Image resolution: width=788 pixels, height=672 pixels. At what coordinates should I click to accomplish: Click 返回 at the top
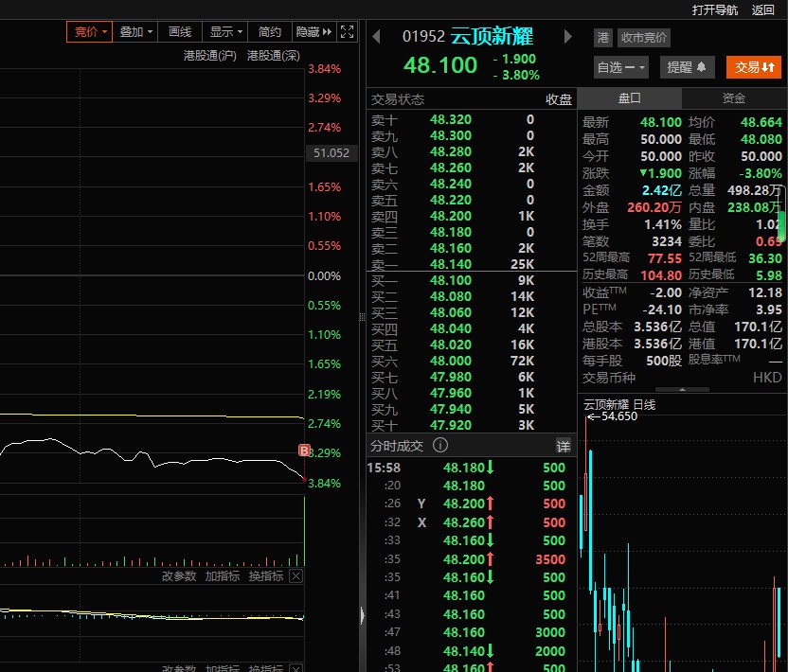[762, 10]
